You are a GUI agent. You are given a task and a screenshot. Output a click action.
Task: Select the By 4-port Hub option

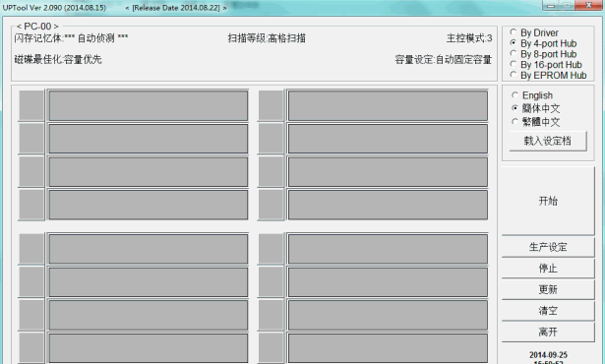pos(543,43)
